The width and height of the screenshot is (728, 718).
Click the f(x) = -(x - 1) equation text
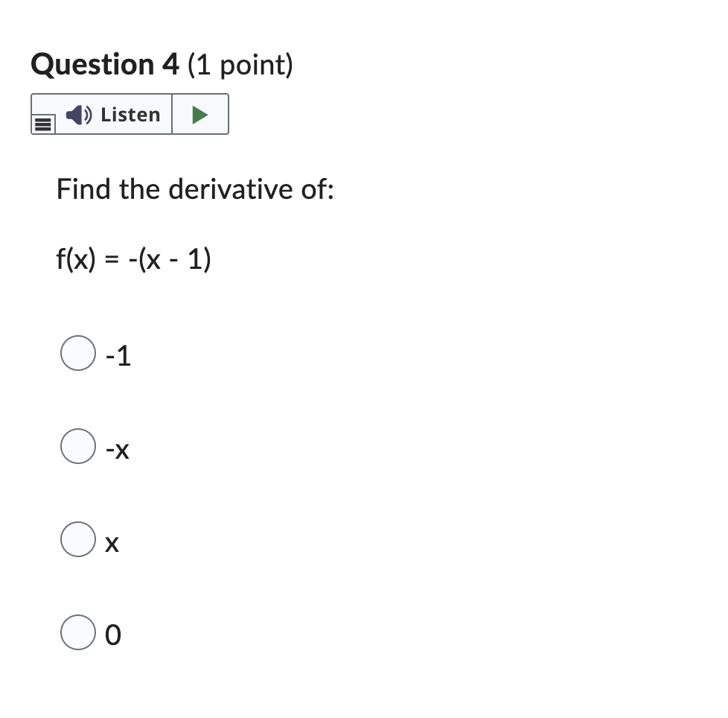pyautogui.click(x=134, y=259)
